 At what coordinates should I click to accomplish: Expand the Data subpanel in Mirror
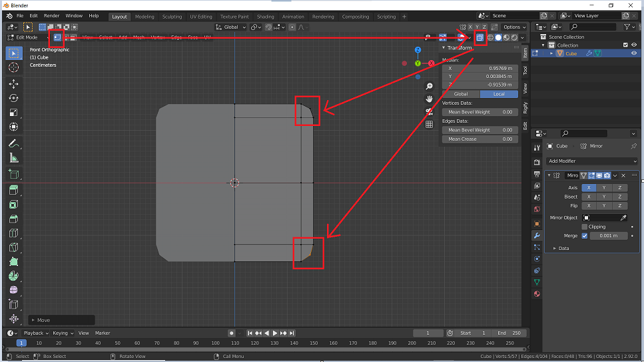(x=555, y=248)
